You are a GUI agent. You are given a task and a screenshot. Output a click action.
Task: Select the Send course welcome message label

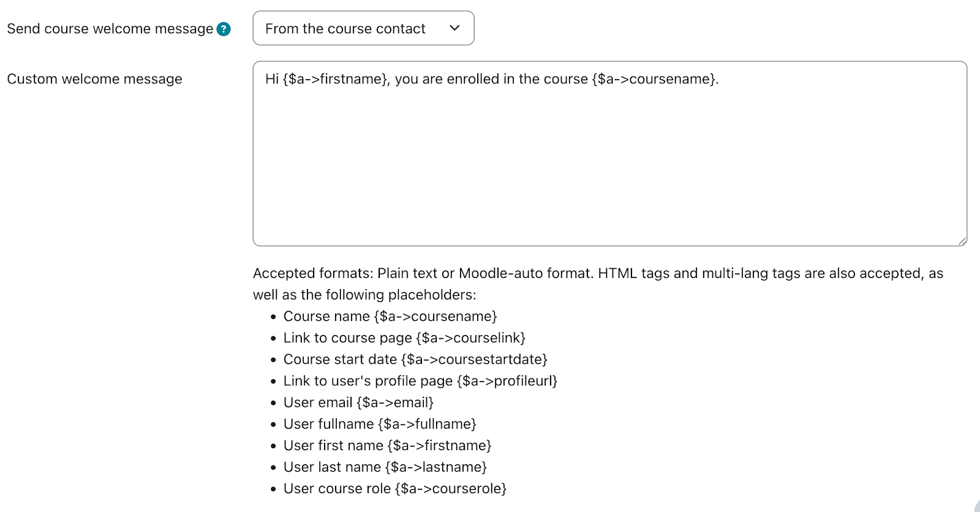(x=107, y=28)
